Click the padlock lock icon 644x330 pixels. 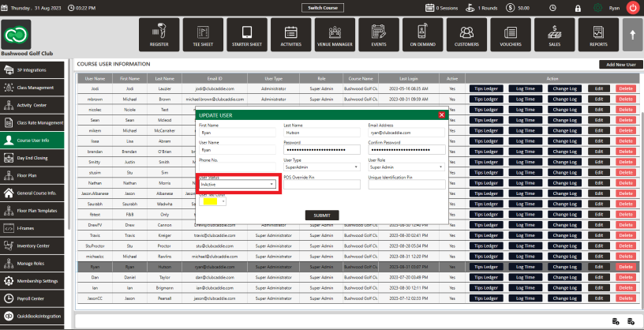(578, 8)
